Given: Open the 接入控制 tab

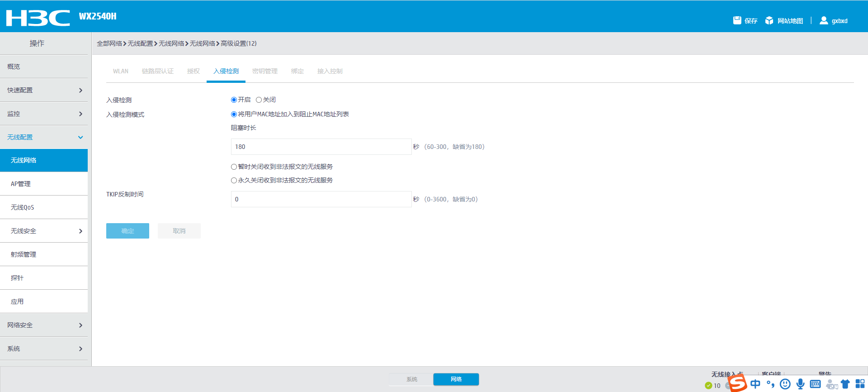Looking at the screenshot, I should 330,71.
